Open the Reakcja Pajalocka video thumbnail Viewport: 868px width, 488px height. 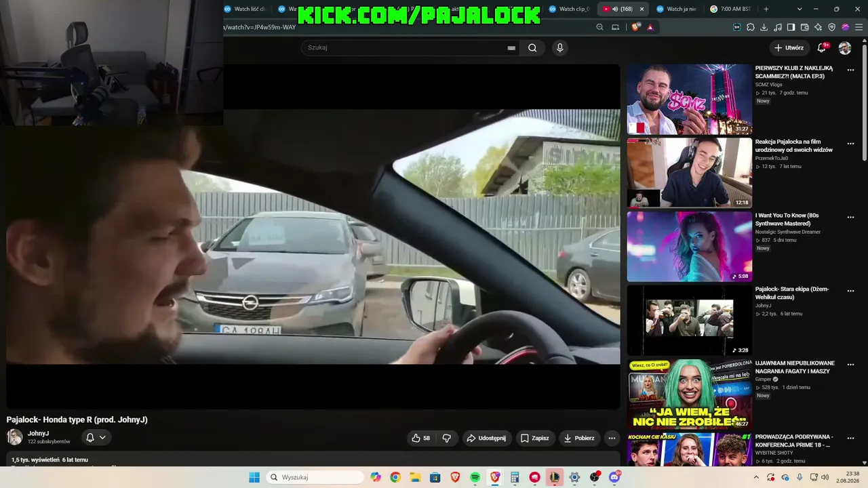point(689,173)
